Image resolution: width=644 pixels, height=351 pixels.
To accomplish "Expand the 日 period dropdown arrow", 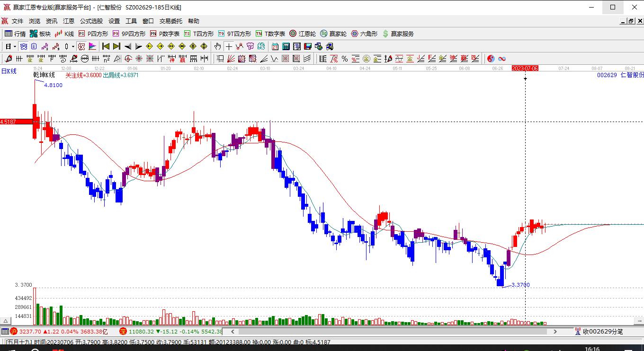I will pos(15,46).
